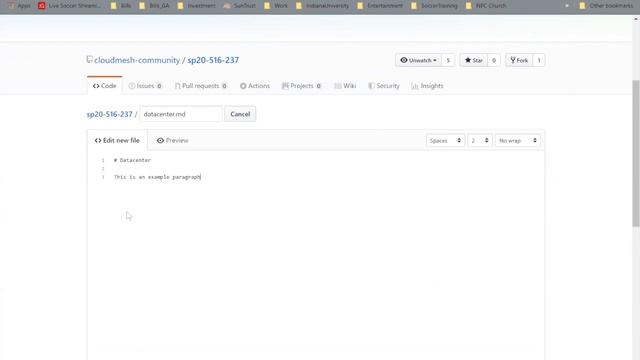Screen dimensions: 640x360
Task: Open the Security tab
Action: 384,86
